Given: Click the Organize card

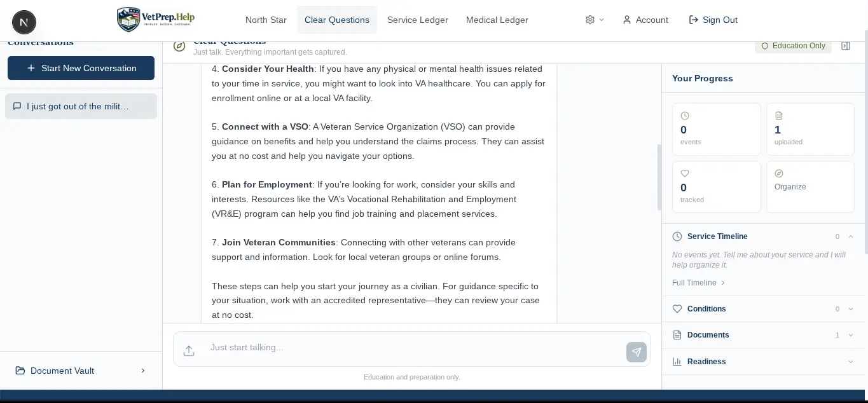Looking at the screenshot, I should pos(810,187).
